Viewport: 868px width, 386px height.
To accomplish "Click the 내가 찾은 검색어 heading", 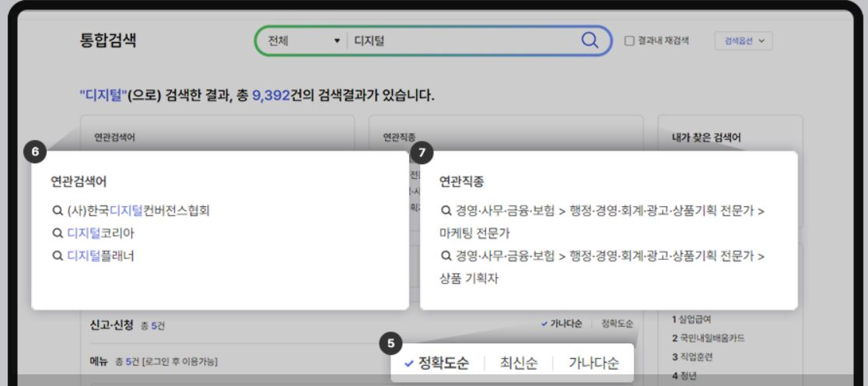I will click(706, 137).
